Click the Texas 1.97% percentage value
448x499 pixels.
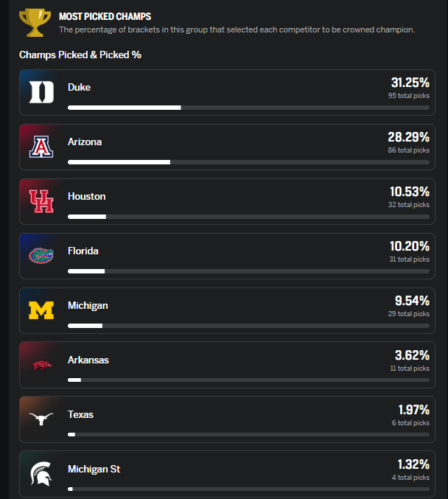click(x=413, y=410)
